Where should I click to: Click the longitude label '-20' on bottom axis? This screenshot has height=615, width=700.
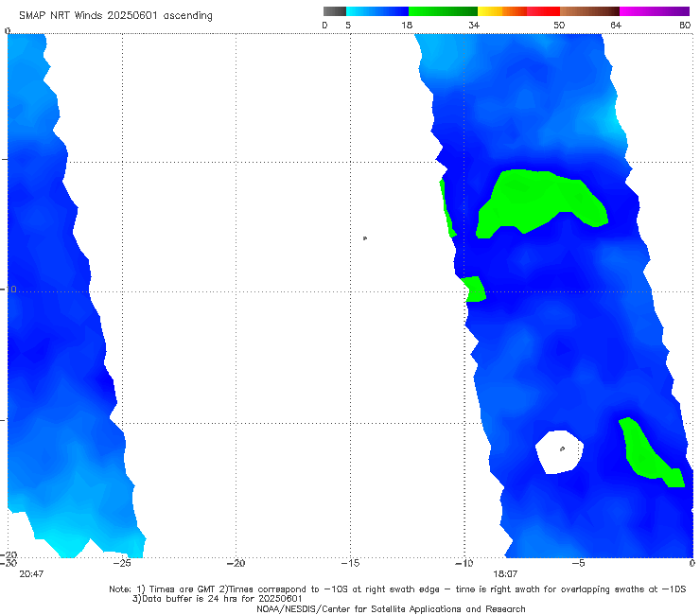(x=236, y=563)
